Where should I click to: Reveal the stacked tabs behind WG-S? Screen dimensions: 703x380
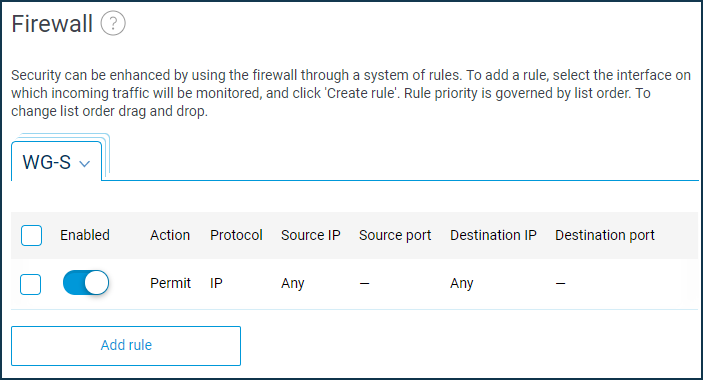point(107,153)
